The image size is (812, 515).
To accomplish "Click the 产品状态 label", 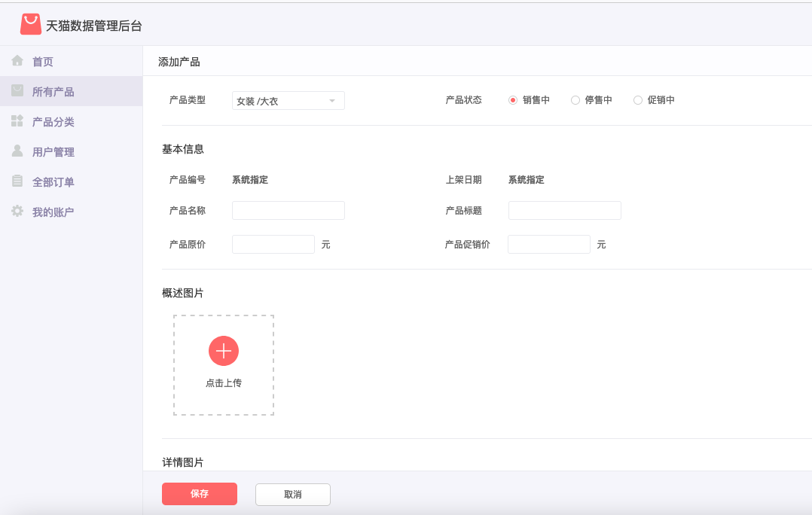I will tap(463, 100).
